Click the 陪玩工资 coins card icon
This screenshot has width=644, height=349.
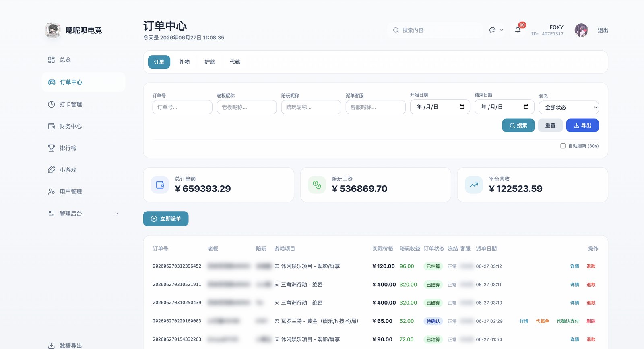coord(317,185)
